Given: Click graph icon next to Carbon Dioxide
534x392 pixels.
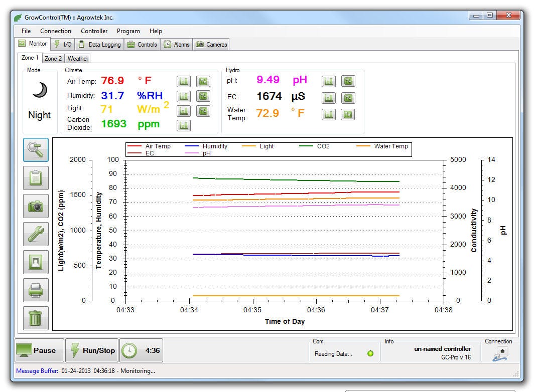Looking at the screenshot, I should [x=184, y=125].
